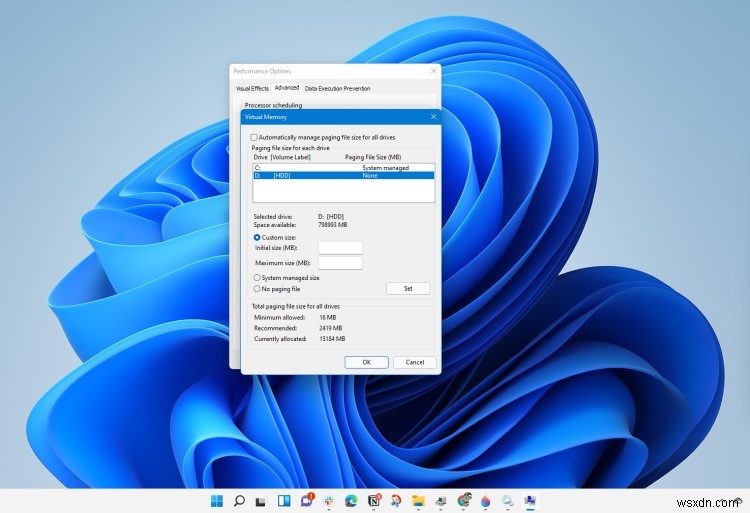The width and height of the screenshot is (750, 513).
Task: Open the Windows Start menu
Action: (x=217, y=501)
